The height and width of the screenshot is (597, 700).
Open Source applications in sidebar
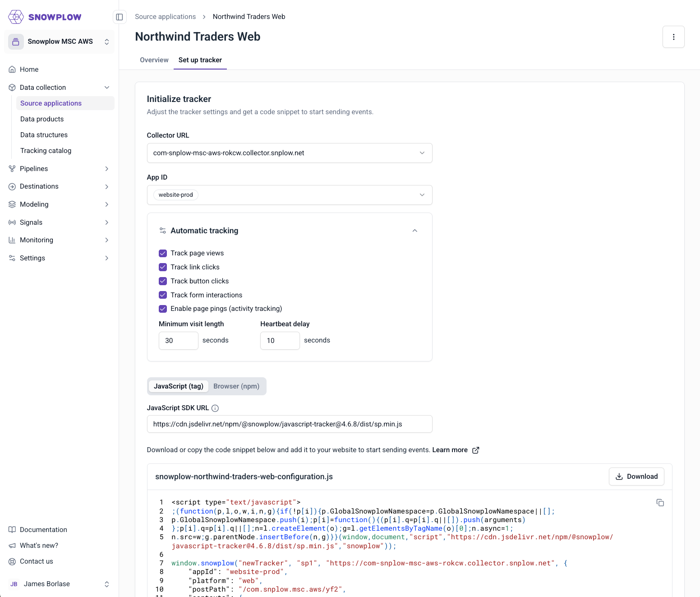[x=65, y=103]
